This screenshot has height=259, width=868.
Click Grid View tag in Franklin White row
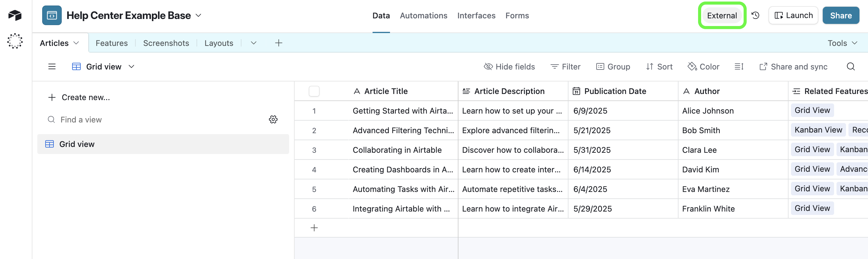pyautogui.click(x=812, y=208)
